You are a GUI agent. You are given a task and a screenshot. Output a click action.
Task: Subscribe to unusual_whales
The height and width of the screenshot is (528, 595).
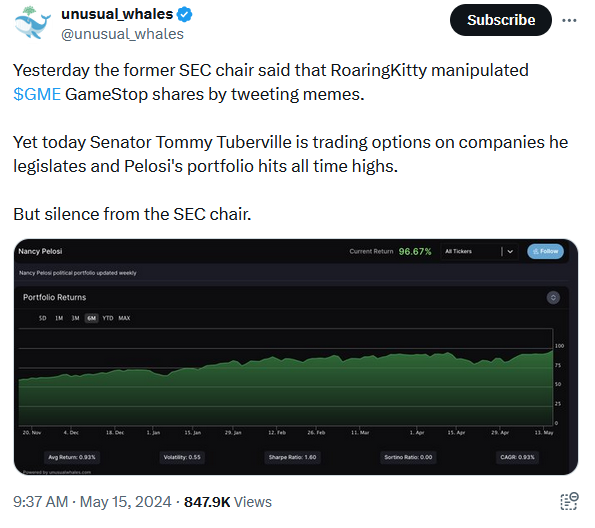pyautogui.click(x=501, y=20)
